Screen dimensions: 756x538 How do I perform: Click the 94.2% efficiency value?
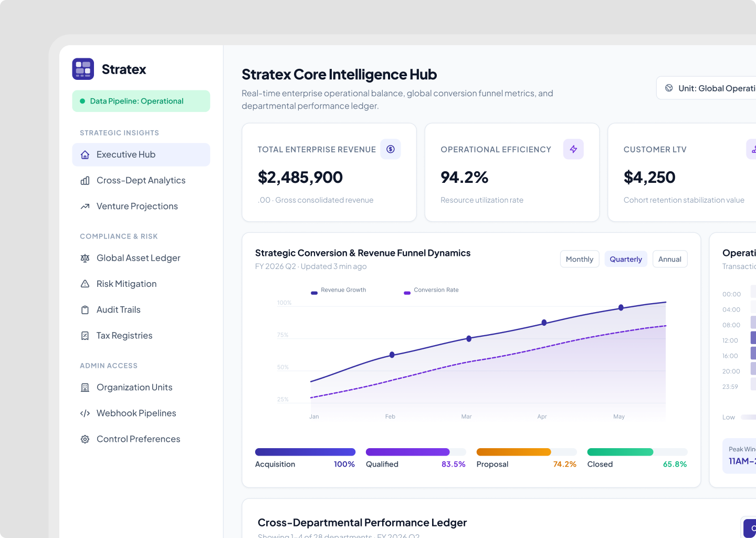(465, 178)
